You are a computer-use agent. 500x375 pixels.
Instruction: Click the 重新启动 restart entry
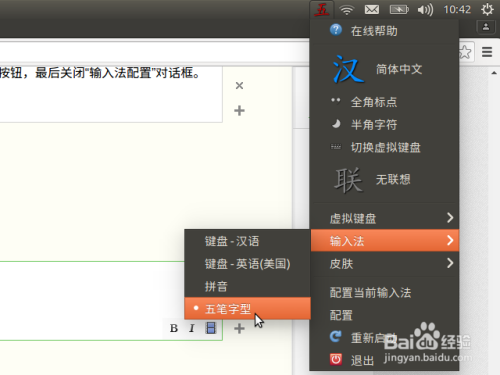pos(384,338)
